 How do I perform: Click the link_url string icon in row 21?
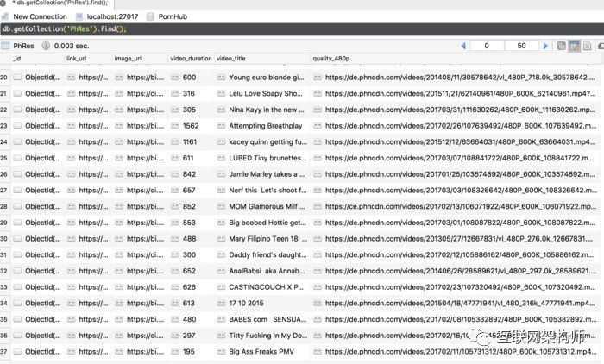tap(71, 94)
